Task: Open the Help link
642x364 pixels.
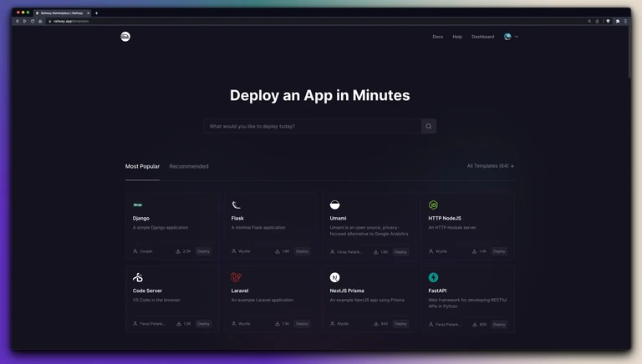Action: click(457, 37)
